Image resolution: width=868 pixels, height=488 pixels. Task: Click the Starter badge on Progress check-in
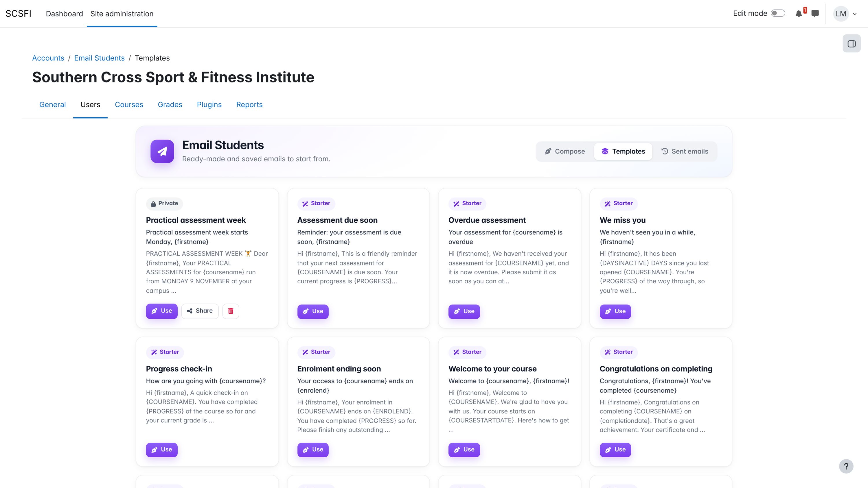tap(165, 352)
